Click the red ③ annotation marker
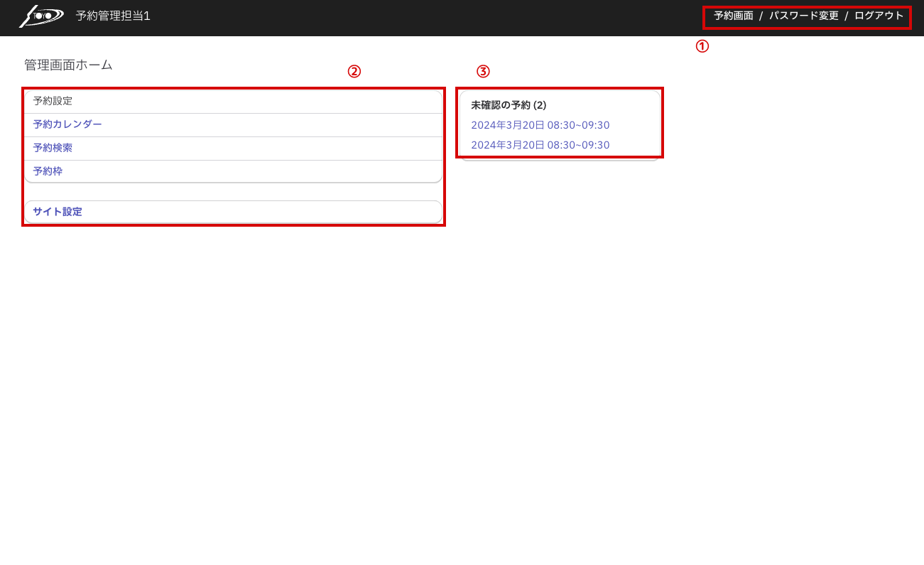Image resolution: width=924 pixels, height=565 pixels. tap(483, 71)
